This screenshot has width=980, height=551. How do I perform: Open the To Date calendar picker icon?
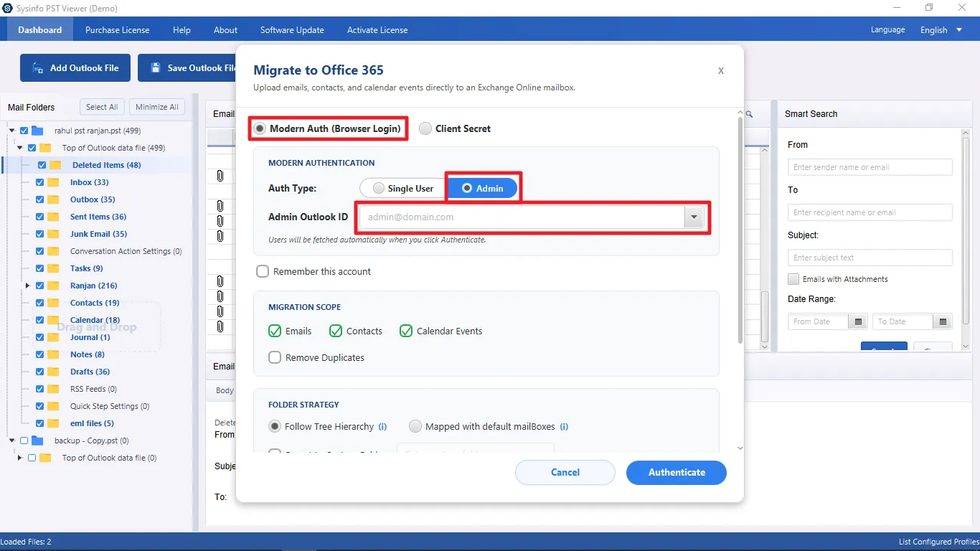(x=943, y=322)
